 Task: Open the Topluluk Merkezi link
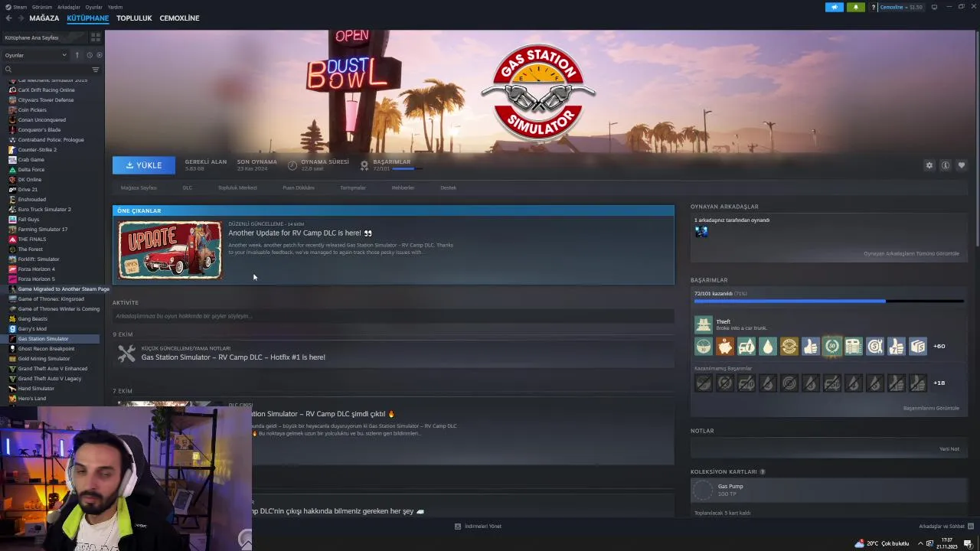pyautogui.click(x=237, y=187)
